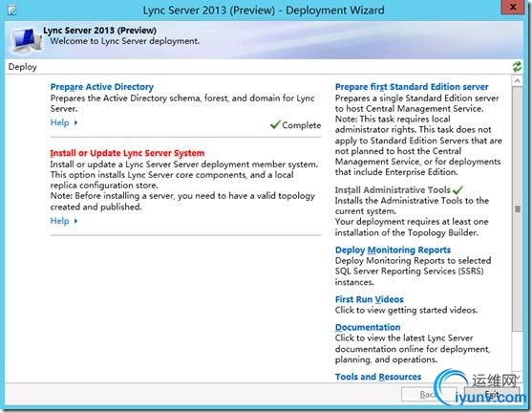Open Help under Install or Update Lync Server

point(60,221)
